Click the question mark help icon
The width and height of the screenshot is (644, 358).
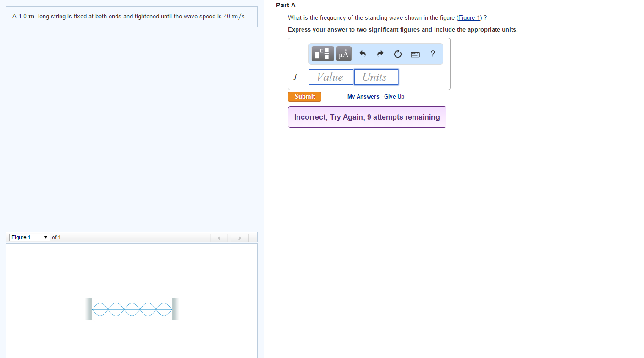432,54
